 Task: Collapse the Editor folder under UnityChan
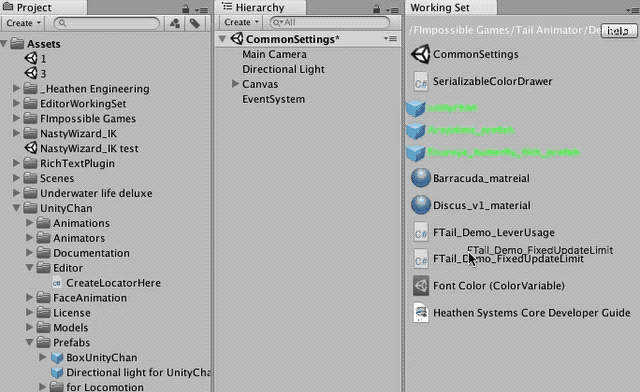pos(29,267)
